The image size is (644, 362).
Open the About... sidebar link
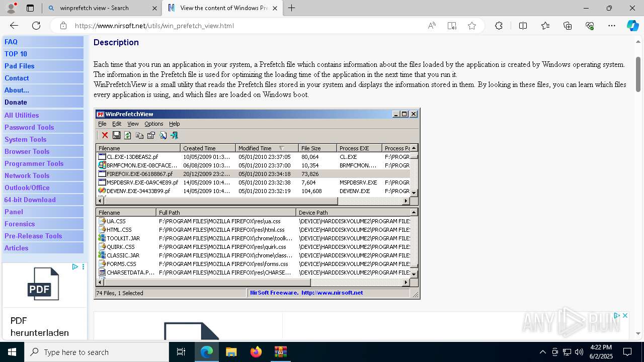[17, 90]
